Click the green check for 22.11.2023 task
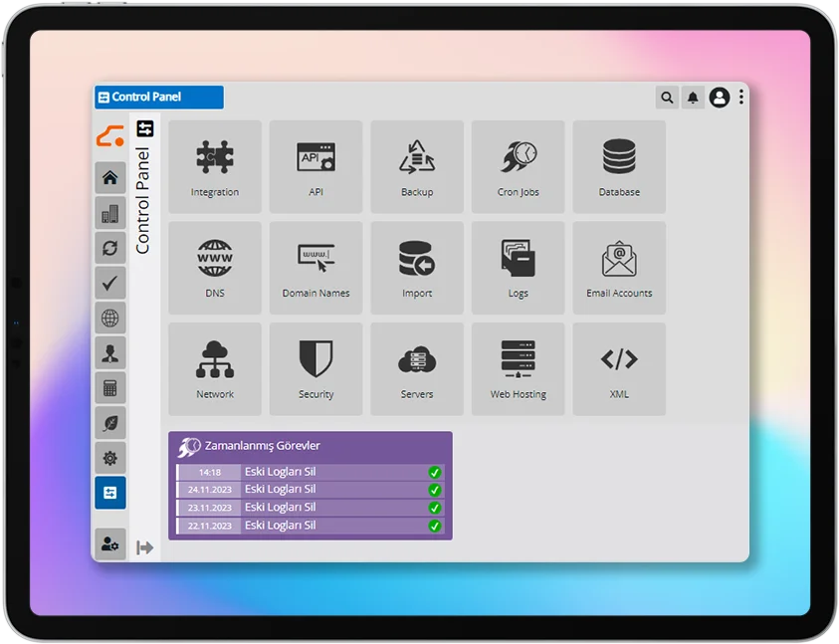The height and width of the screenshot is (644, 839). (x=435, y=526)
